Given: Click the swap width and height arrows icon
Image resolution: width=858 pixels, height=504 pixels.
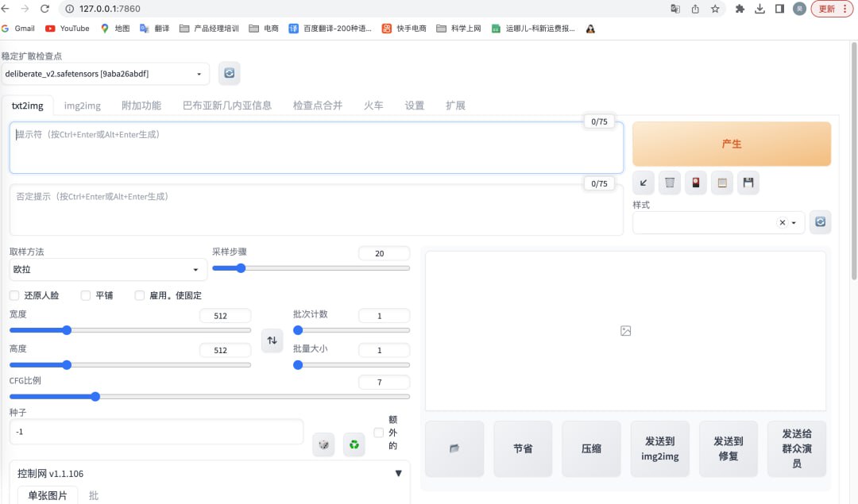Looking at the screenshot, I should coord(272,340).
